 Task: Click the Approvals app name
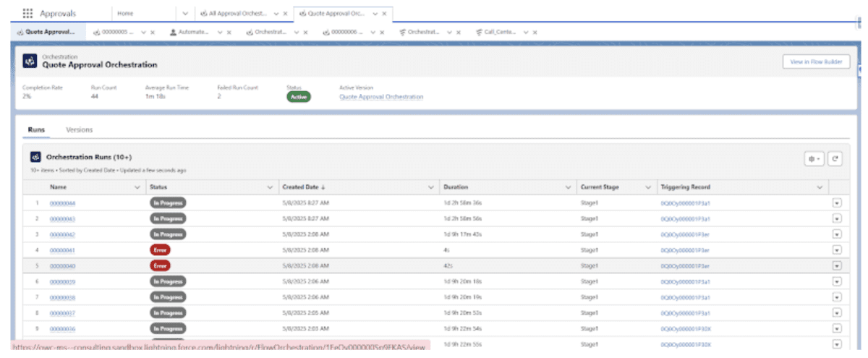[x=59, y=13]
